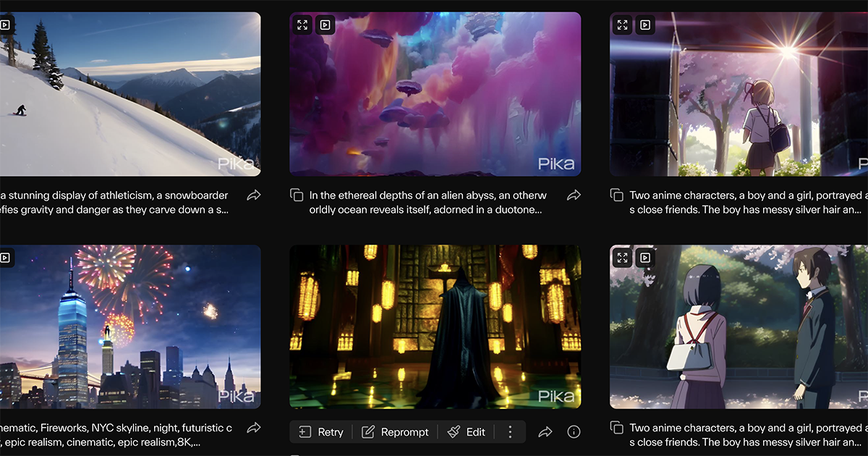Open the snowboarder mountain thumbnail
This screenshot has width=868, height=456.
click(x=130, y=94)
